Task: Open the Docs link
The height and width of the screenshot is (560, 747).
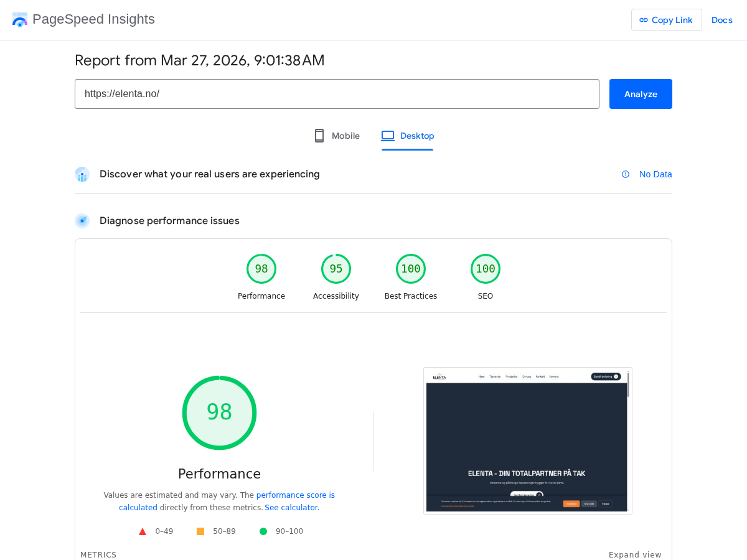Action: pos(721,19)
